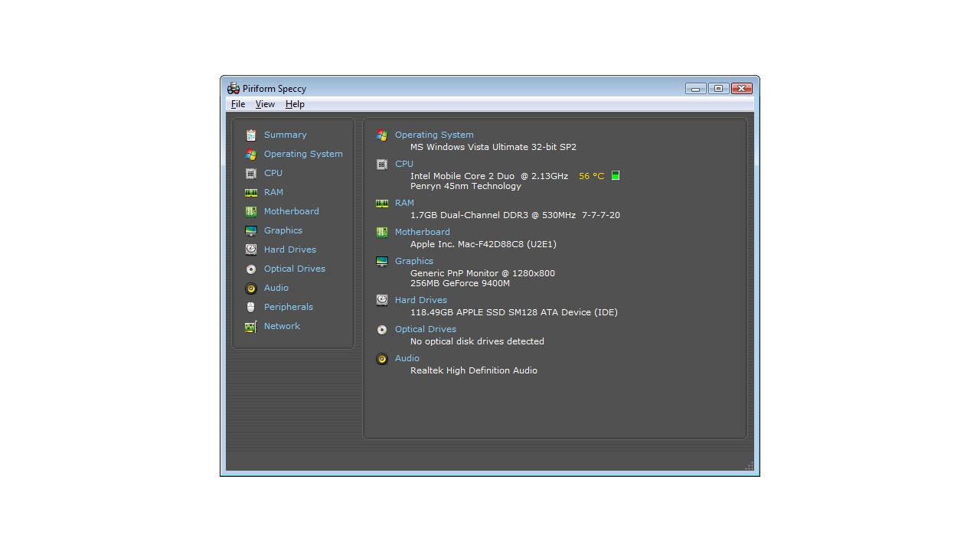The height and width of the screenshot is (551, 980).
Task: Close the Piriform Speccy window
Action: click(742, 89)
